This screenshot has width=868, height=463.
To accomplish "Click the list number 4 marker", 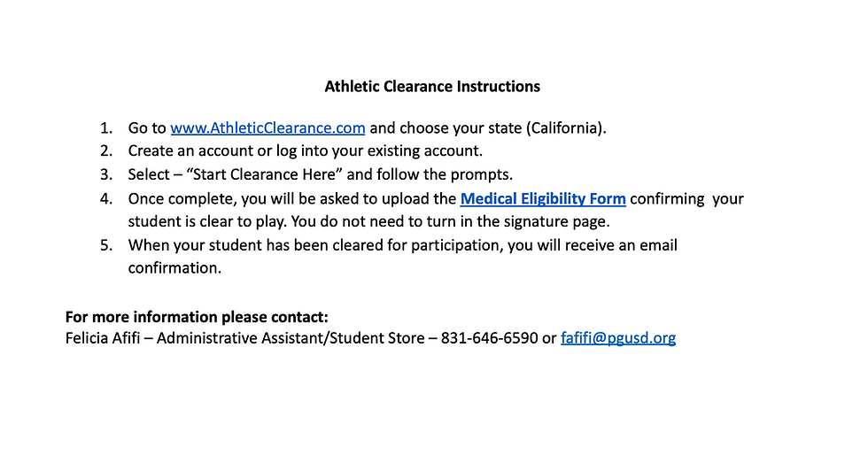I will click(106, 199).
